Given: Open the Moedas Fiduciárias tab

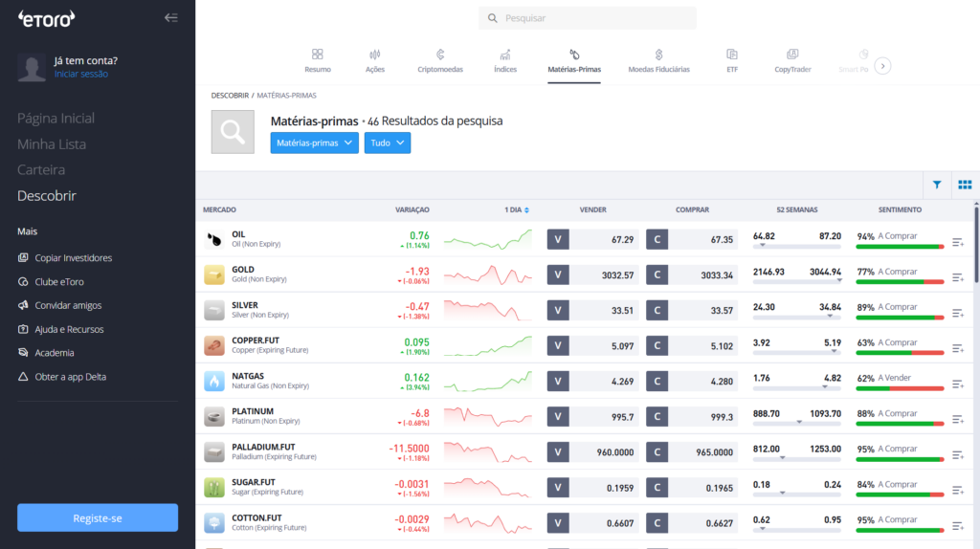Looking at the screenshot, I should pos(658,61).
